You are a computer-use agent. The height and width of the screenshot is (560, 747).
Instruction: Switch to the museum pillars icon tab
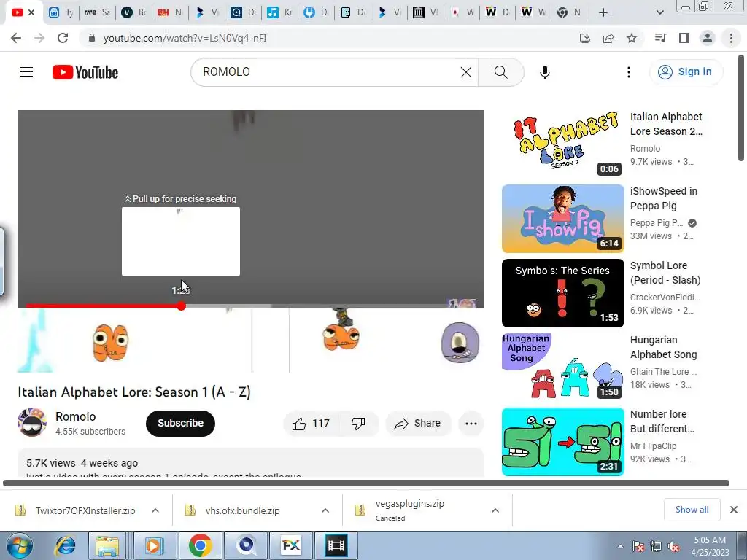tap(425, 12)
